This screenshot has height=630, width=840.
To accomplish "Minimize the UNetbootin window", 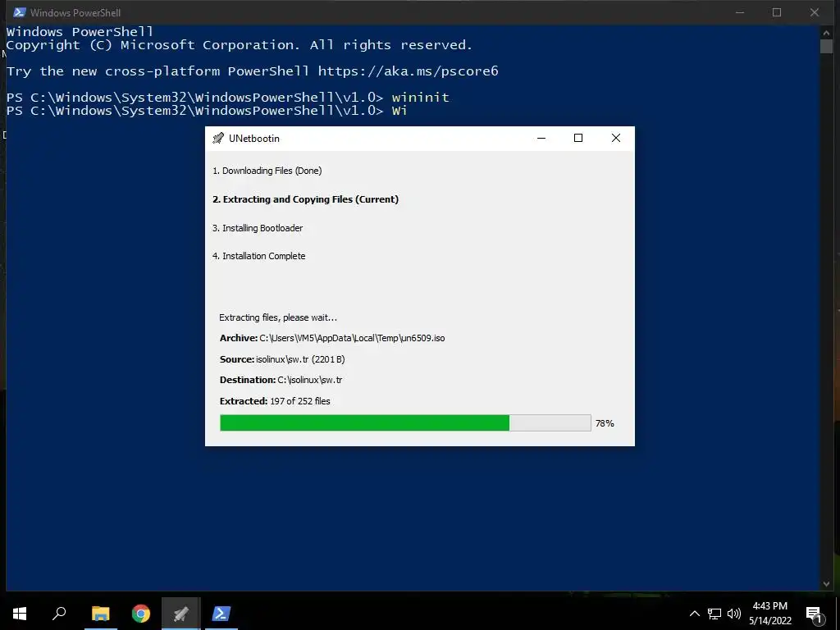I will pos(541,138).
